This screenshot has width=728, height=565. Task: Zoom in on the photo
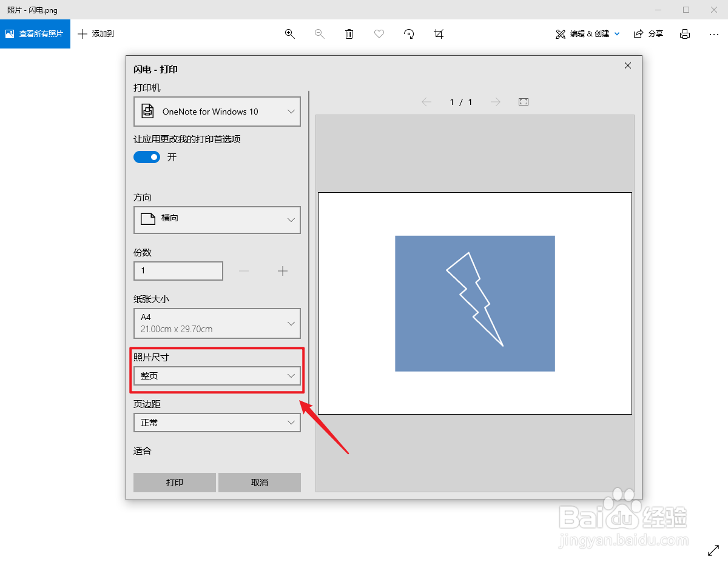[290, 34]
